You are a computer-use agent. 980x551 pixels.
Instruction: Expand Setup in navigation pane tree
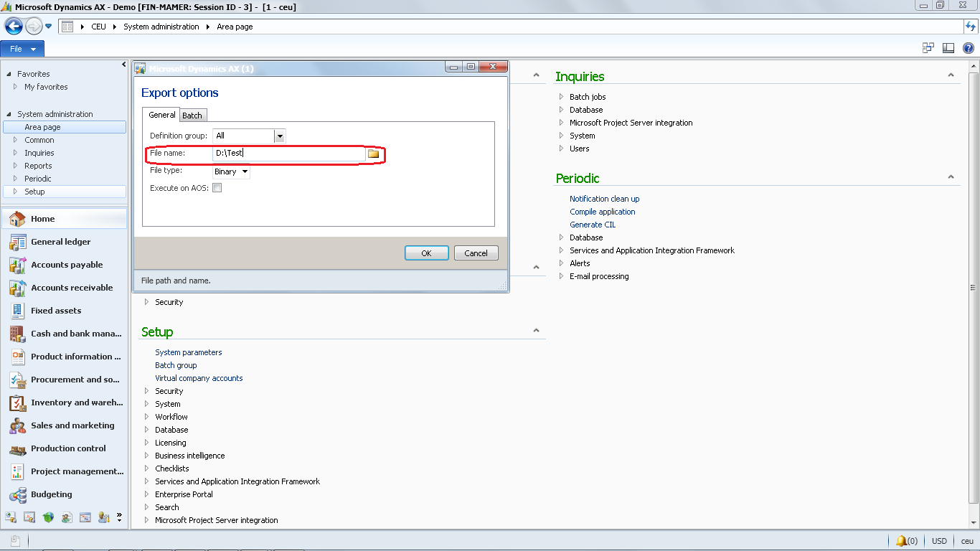[x=16, y=192]
